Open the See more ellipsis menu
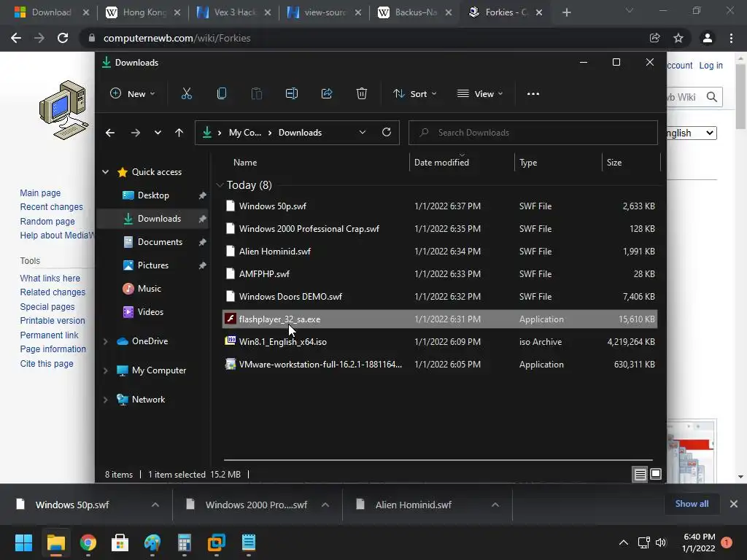Screen dimensions: 747x560 [x=533, y=94]
